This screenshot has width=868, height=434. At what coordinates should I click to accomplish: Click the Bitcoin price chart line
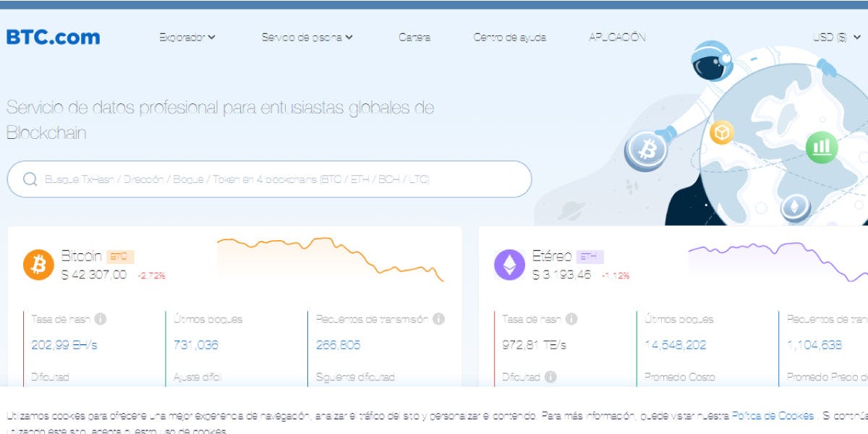click(330, 255)
